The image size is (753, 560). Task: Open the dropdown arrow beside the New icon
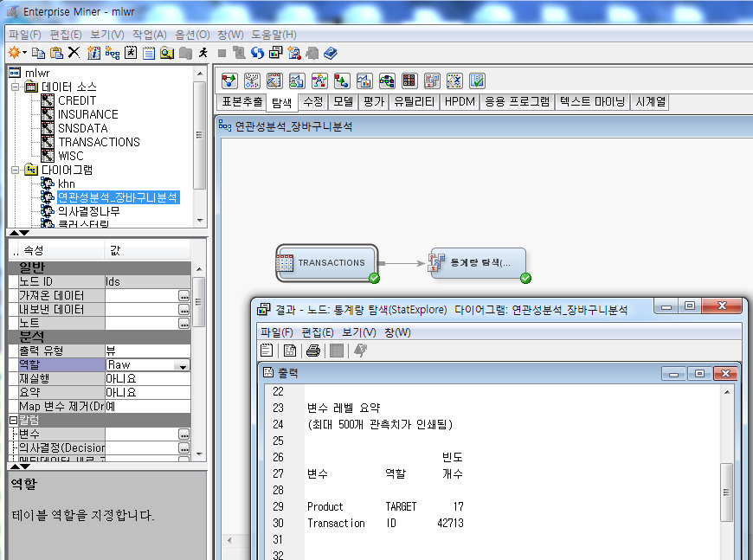click(24, 52)
